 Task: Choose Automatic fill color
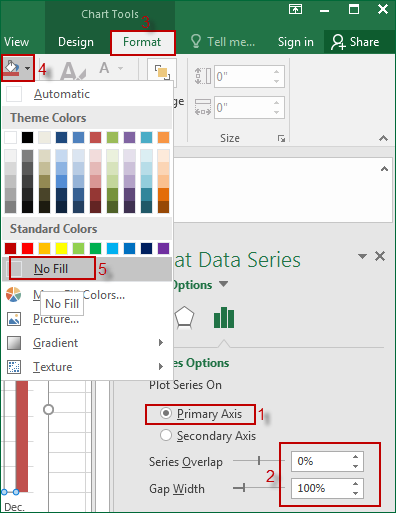coord(87,94)
